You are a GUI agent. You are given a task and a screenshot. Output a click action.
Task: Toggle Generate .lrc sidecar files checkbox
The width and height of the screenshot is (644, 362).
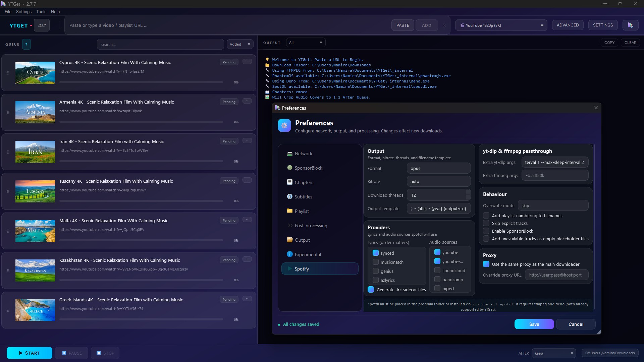(x=371, y=290)
